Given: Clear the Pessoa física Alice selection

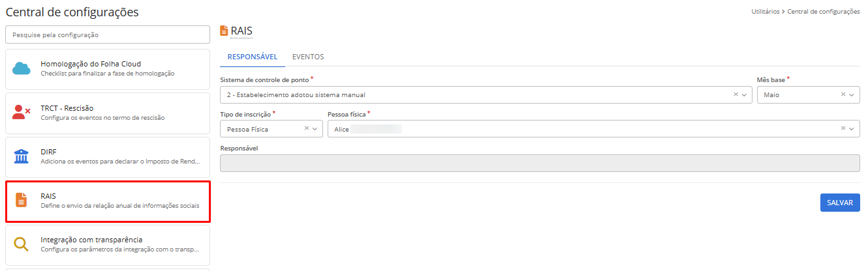Looking at the screenshot, I should click(x=843, y=128).
